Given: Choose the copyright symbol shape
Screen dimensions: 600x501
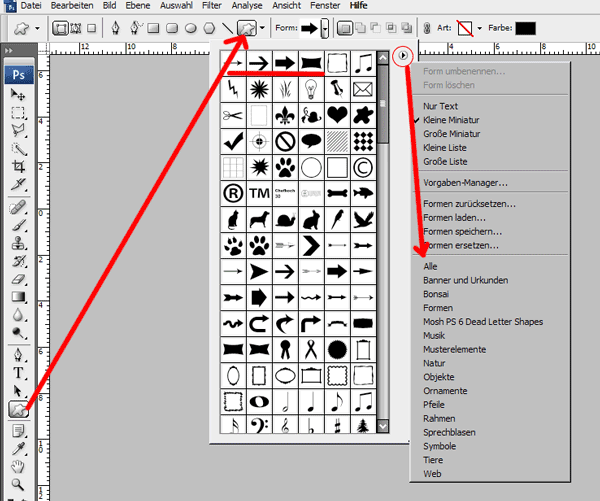Looking at the screenshot, I should coord(363,165).
